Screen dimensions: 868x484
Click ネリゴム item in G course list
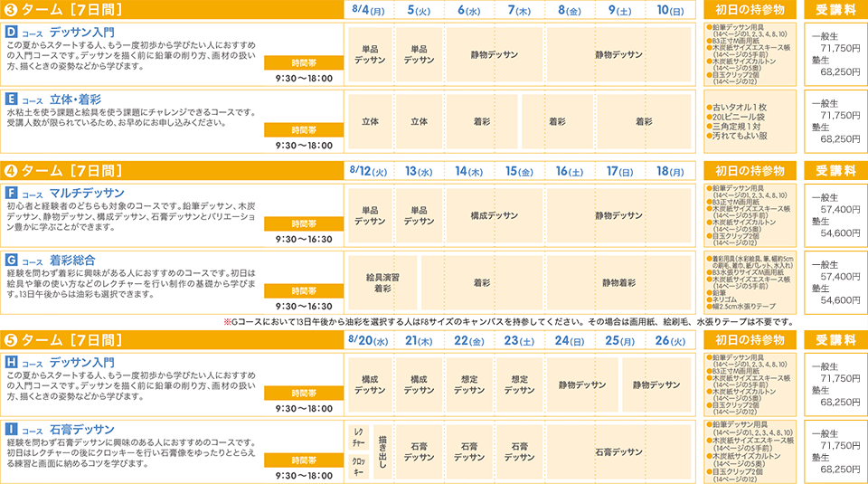722,299
